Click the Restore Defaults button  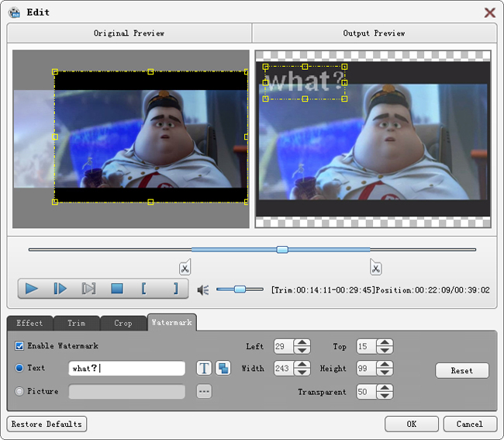[47, 424]
